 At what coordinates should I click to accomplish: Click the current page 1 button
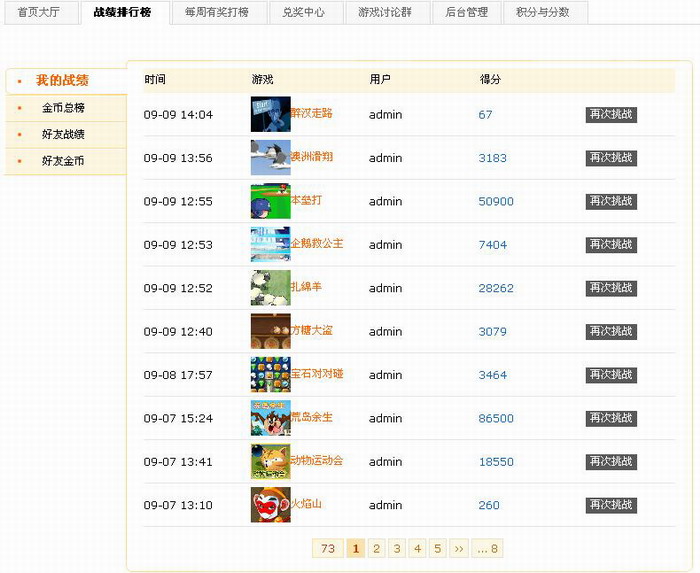coord(356,548)
